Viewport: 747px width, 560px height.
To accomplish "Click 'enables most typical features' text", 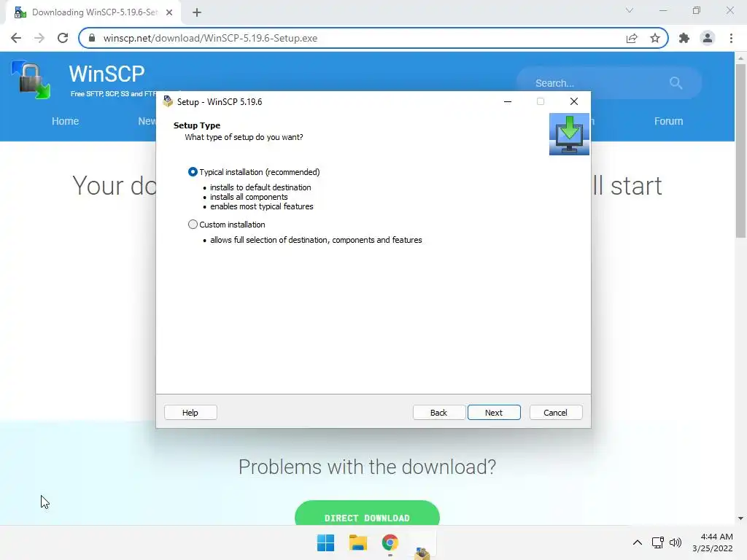I will [262, 206].
